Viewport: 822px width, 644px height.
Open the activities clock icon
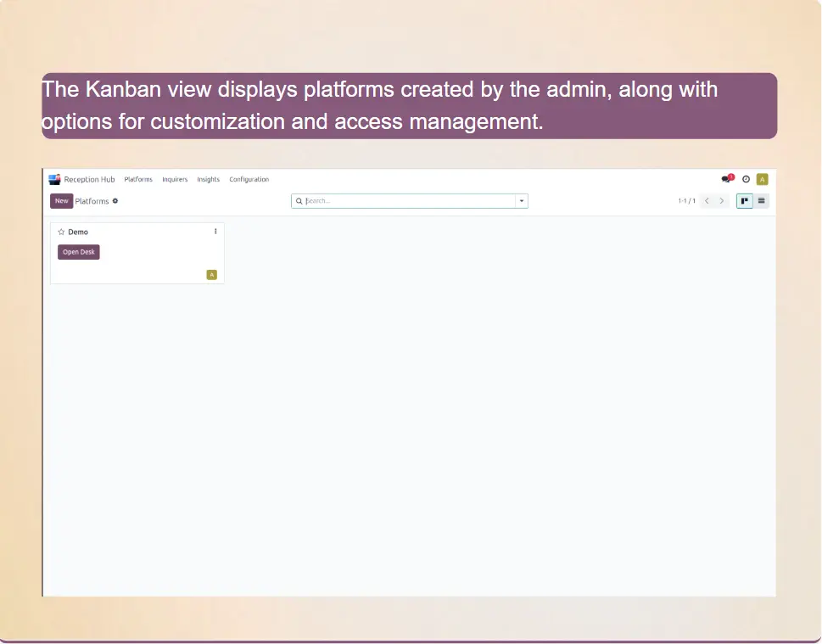pyautogui.click(x=746, y=179)
